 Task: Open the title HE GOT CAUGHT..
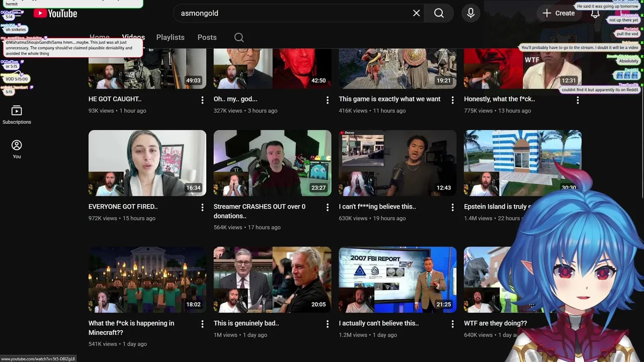click(x=115, y=99)
